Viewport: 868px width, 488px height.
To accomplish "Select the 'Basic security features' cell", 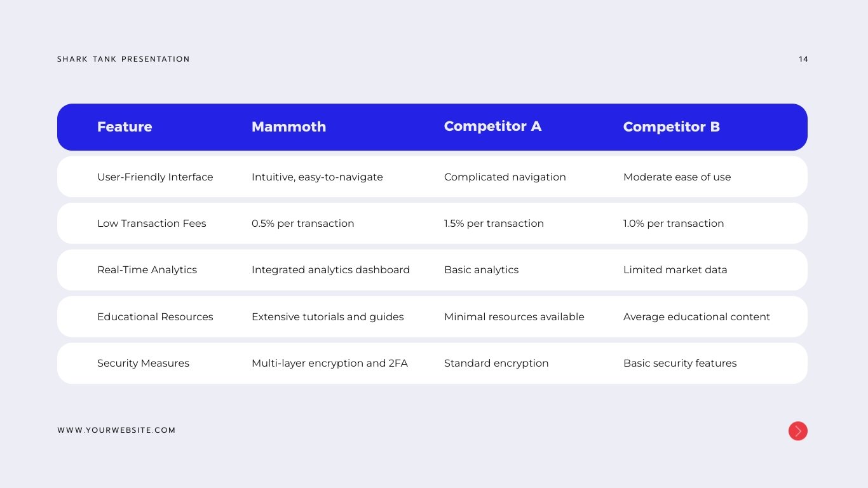I will (x=680, y=363).
